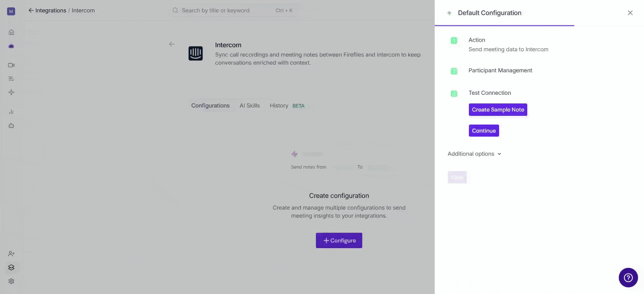
Task: Open the History tab
Action: point(279,105)
